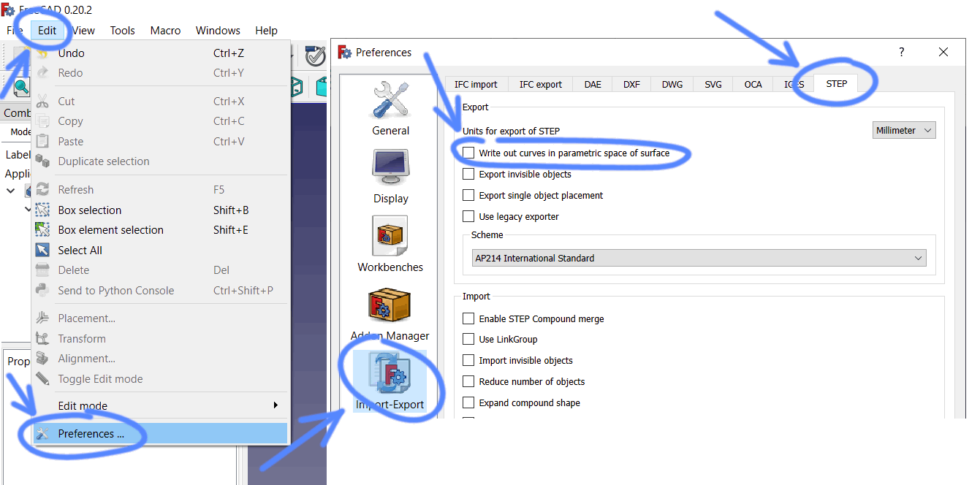Choose Undo from the Edit menu

pos(160,53)
